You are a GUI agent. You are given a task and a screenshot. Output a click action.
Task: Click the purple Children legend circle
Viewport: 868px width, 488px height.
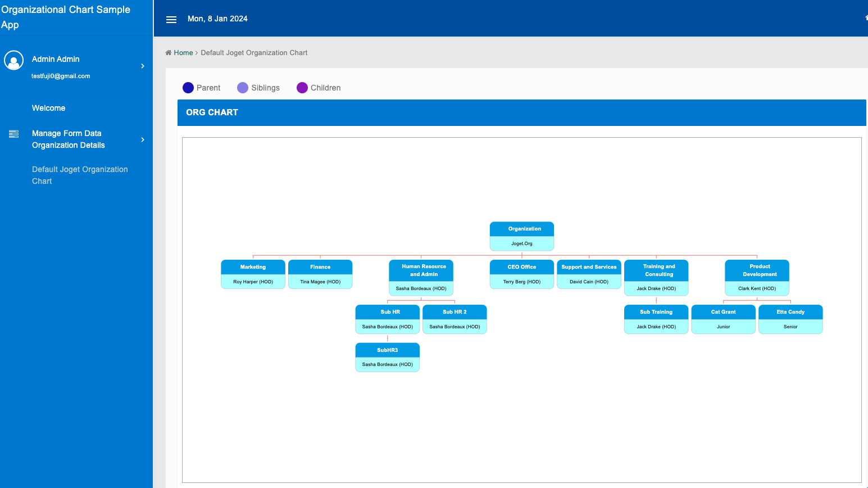click(x=302, y=88)
